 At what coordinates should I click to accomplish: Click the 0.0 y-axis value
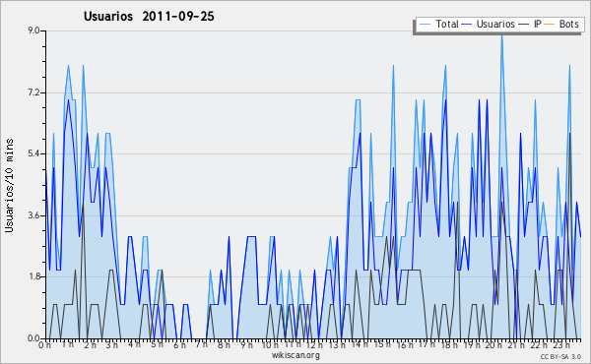pos(33,338)
